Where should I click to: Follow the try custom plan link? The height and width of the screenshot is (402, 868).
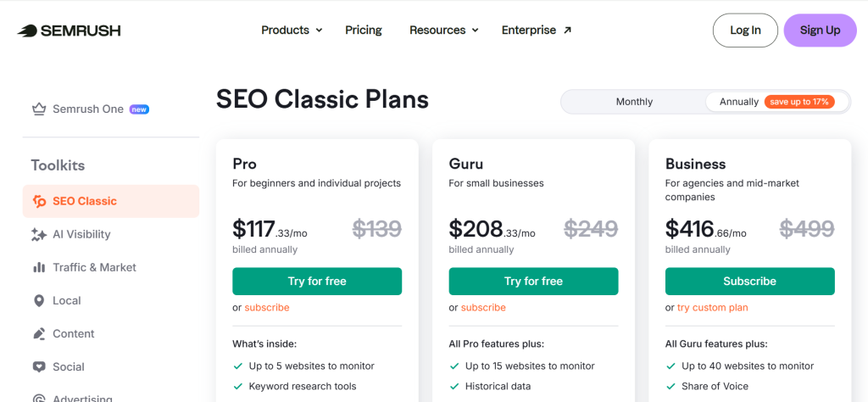click(x=712, y=308)
